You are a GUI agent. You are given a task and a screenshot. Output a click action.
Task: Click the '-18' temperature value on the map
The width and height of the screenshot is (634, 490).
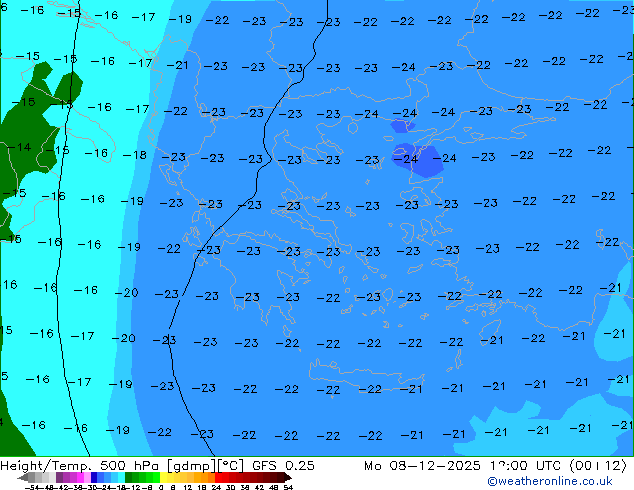click(x=135, y=155)
